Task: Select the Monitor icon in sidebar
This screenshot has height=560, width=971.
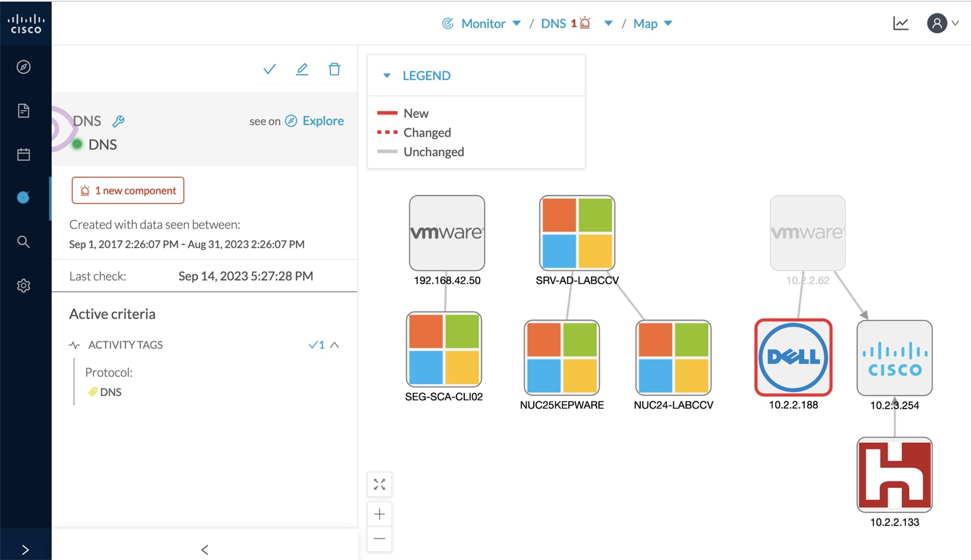Action: click(x=23, y=197)
